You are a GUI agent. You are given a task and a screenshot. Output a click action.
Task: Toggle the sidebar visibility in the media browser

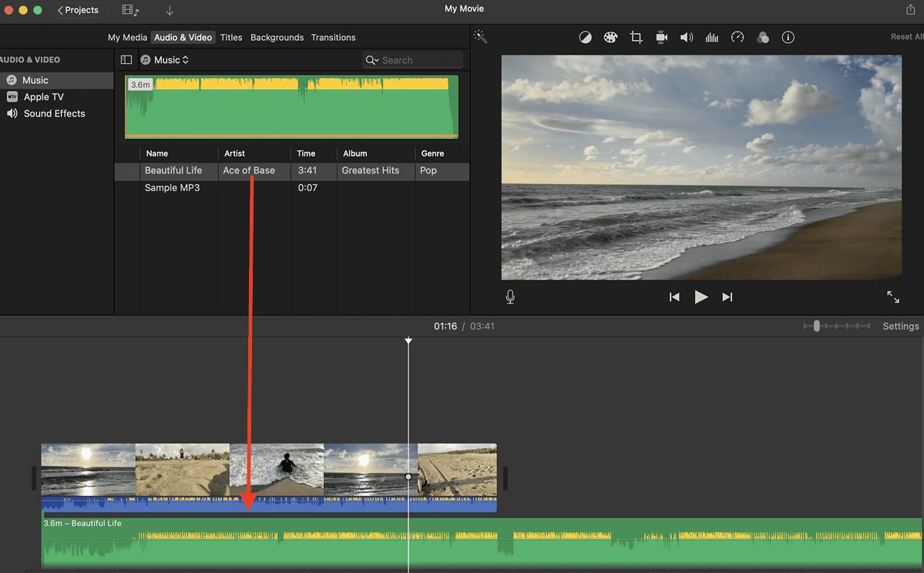tap(126, 59)
